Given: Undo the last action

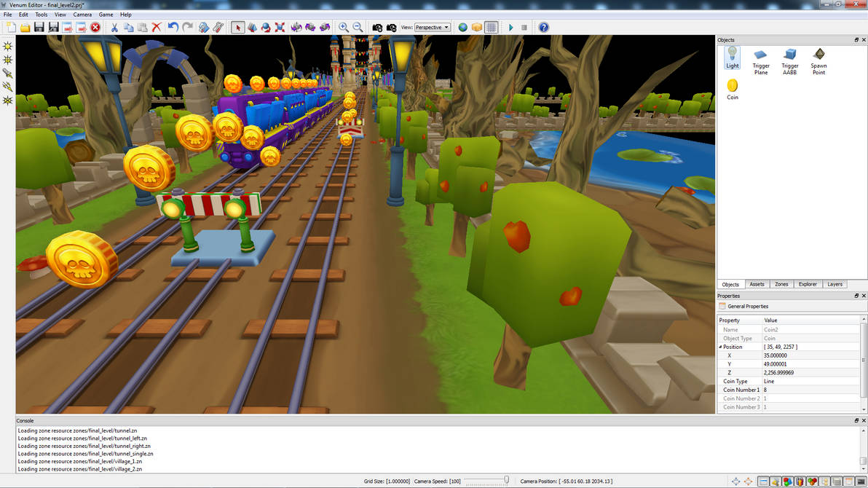Looking at the screenshot, I should [173, 27].
